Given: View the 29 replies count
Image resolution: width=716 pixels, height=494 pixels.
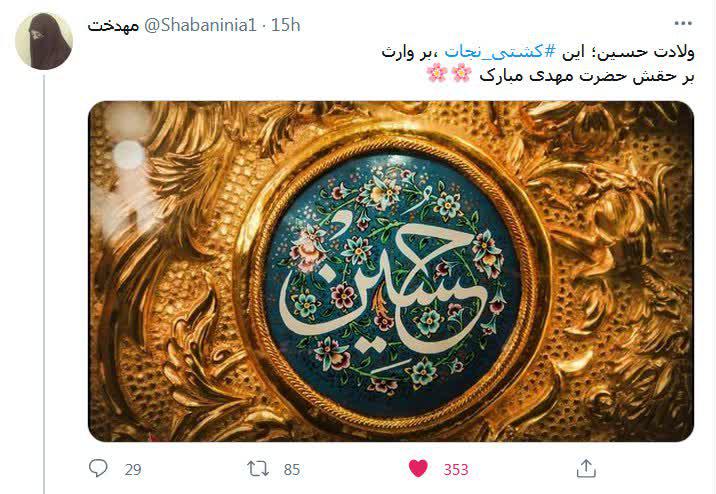Looking at the screenshot, I should pos(133,469).
